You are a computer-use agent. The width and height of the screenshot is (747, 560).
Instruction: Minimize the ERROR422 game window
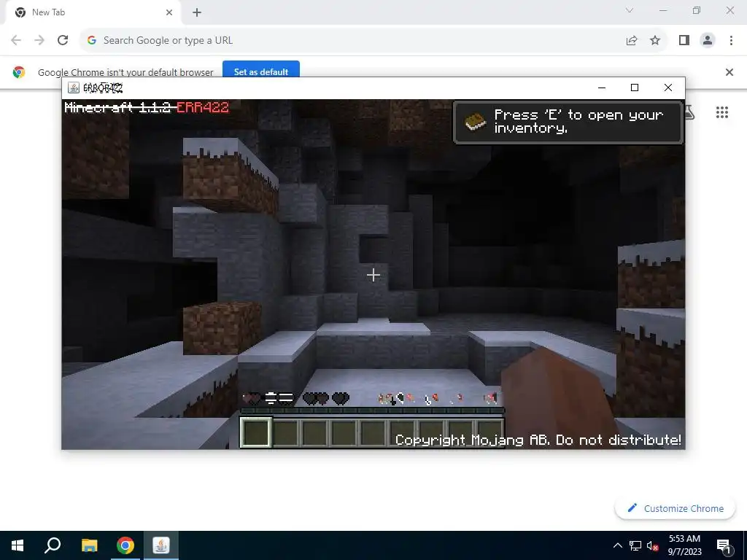click(x=602, y=87)
